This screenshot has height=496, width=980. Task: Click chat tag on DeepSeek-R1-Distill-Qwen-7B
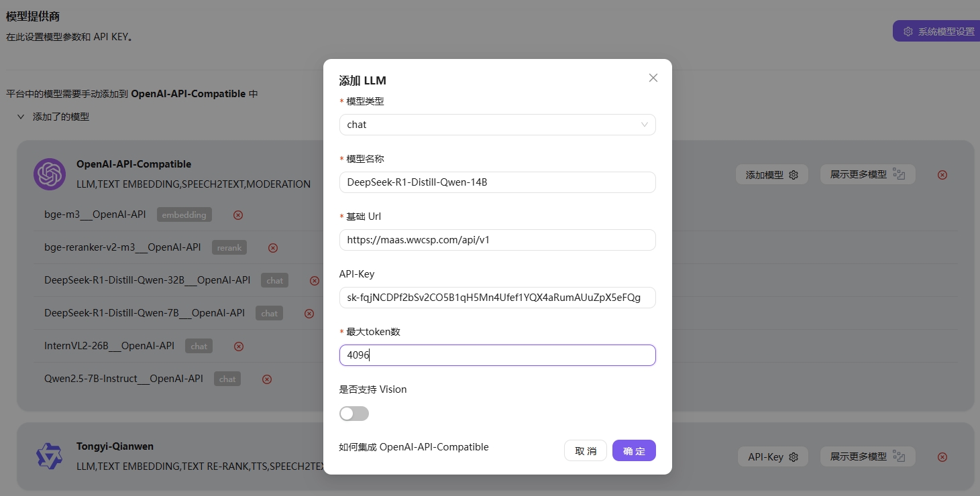point(270,313)
